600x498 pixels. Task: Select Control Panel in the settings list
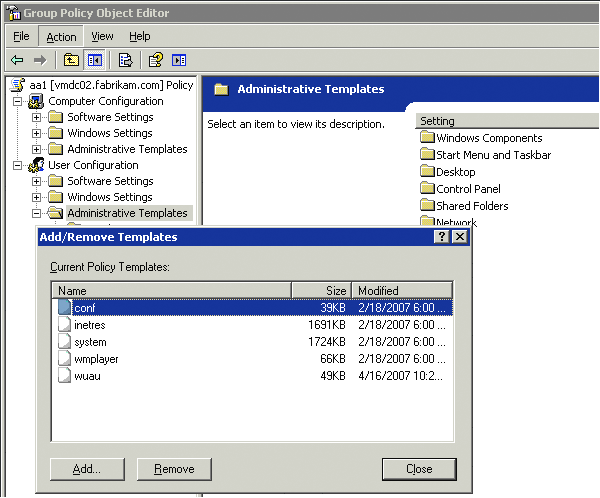[468, 189]
